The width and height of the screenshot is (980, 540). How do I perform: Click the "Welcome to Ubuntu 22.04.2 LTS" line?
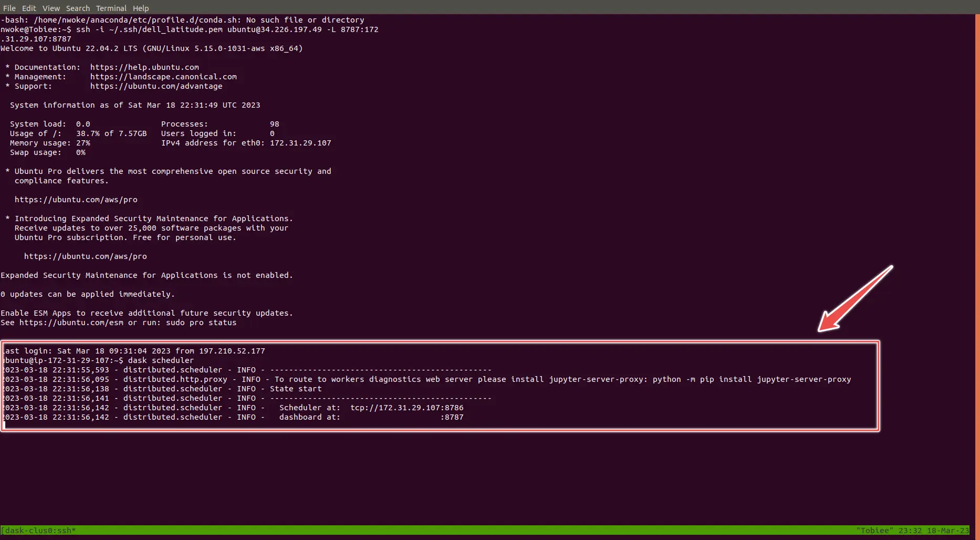coord(152,48)
